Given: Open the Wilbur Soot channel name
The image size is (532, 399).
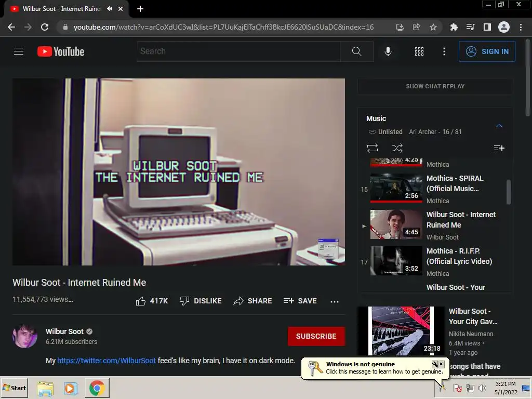Looking at the screenshot, I should [x=64, y=331].
